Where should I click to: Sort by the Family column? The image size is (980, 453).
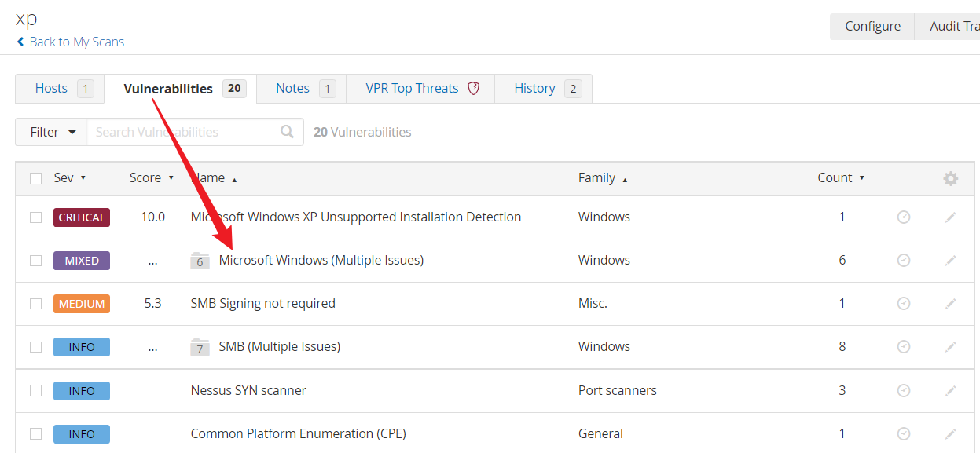[603, 178]
